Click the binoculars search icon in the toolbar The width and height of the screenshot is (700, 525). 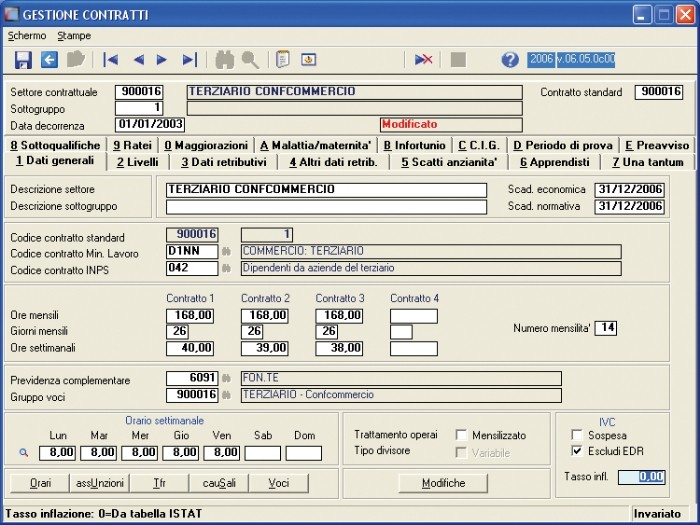[225, 59]
